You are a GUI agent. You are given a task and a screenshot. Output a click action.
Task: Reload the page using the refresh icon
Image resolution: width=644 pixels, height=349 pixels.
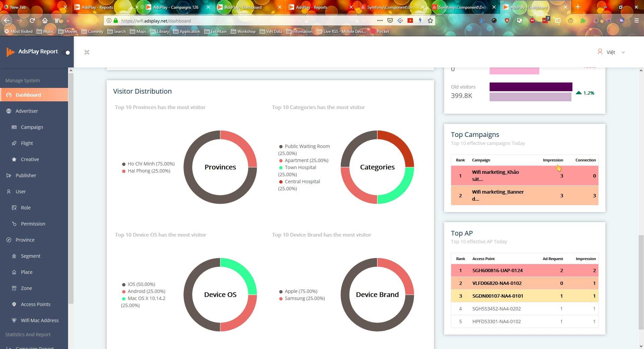32,20
